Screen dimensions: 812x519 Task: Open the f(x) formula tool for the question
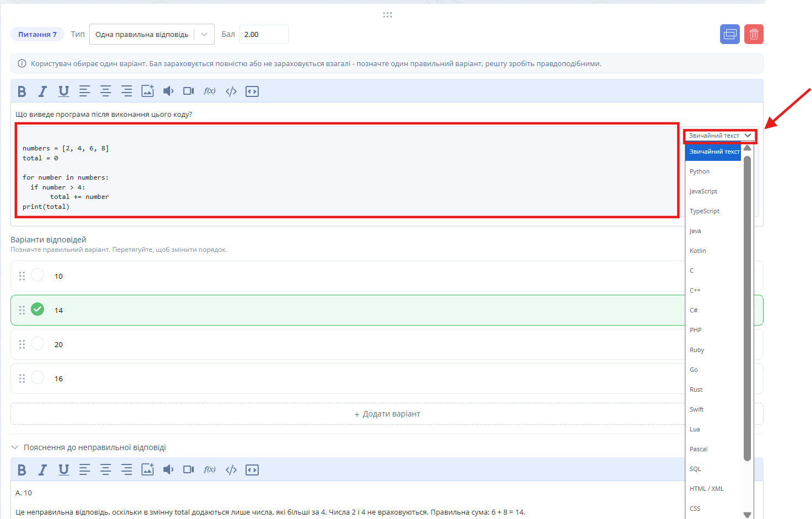click(x=210, y=91)
